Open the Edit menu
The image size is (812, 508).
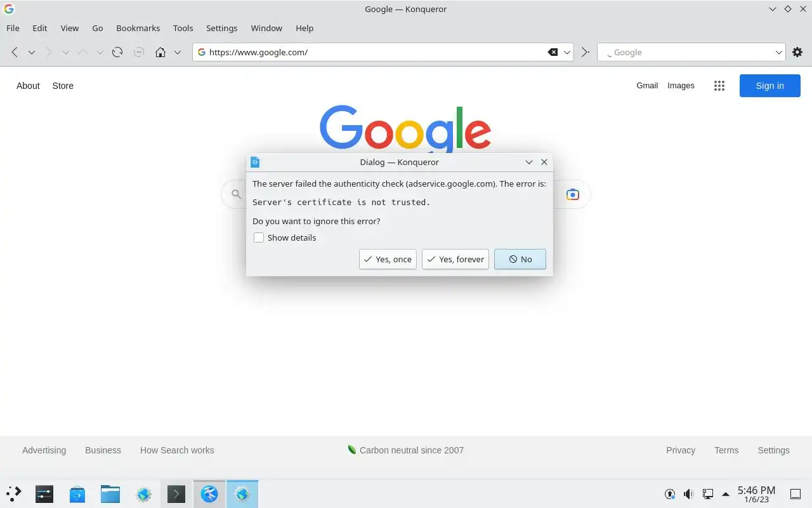click(x=40, y=28)
